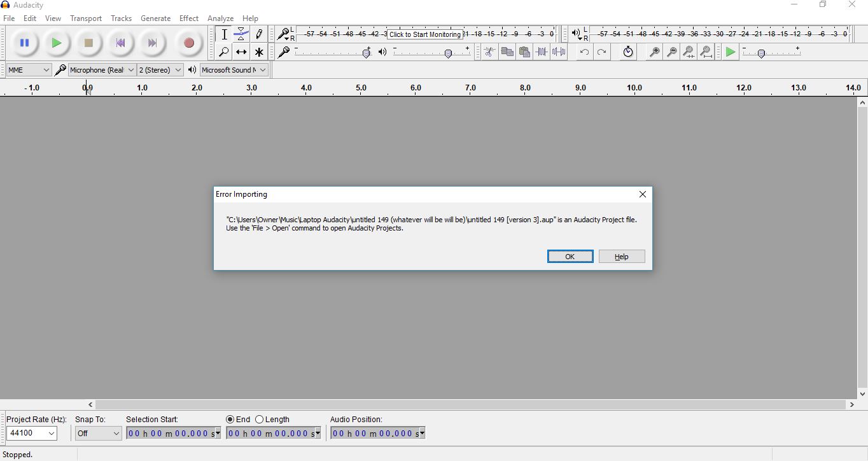The width and height of the screenshot is (868, 461).
Task: Select the Envelope tool
Action: click(x=241, y=34)
